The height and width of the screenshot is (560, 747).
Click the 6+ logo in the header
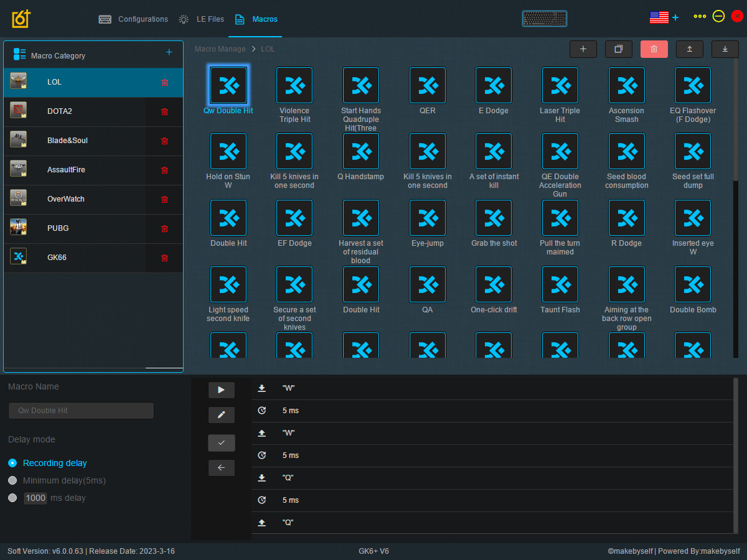coord(21,19)
